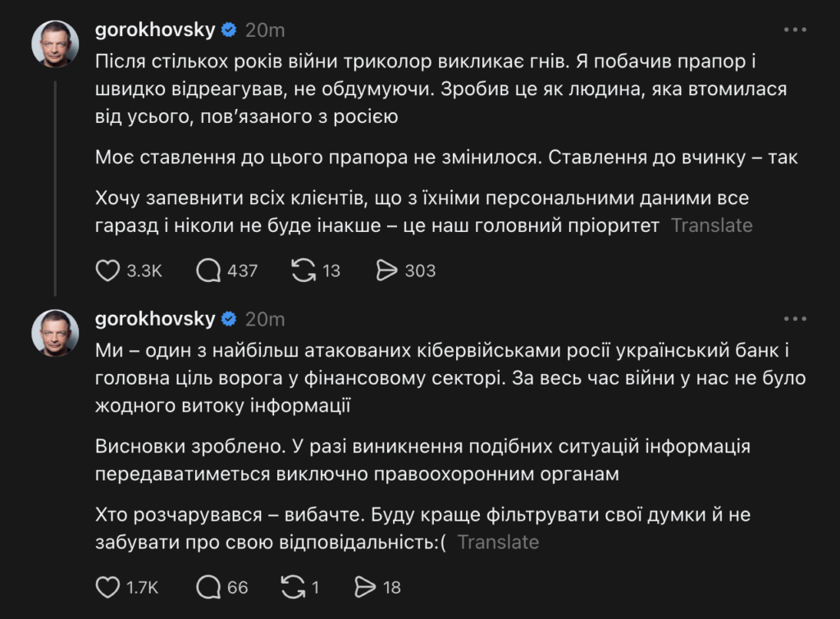Click the second post's profile avatar
Viewport: 840px width, 619px height.
(55, 333)
